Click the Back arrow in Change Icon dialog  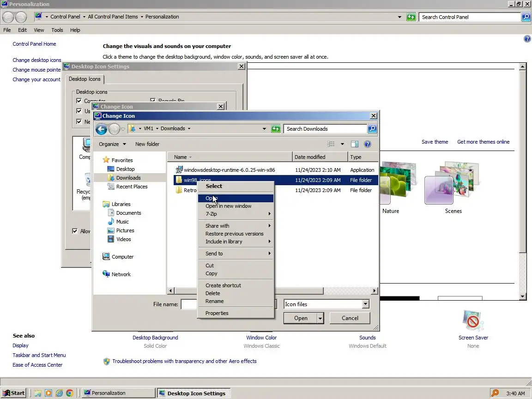click(101, 129)
